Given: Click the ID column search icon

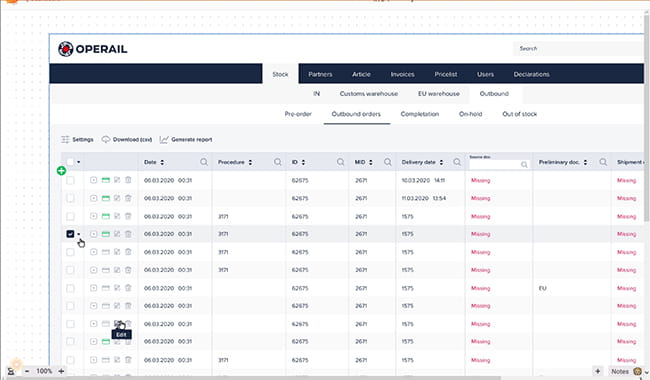Looking at the screenshot, I should pos(340,162).
